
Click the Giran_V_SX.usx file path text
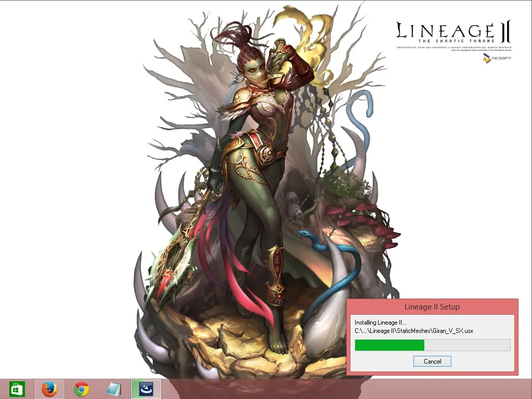(413, 331)
